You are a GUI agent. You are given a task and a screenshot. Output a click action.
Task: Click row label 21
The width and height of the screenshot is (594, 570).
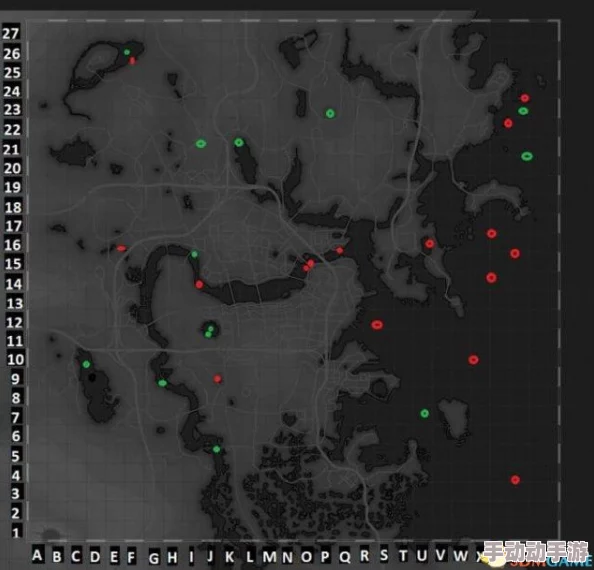point(11,150)
